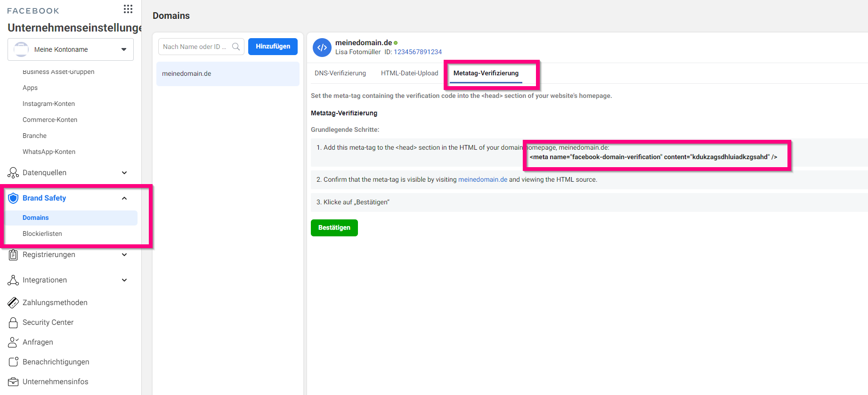Viewport: 868px width, 395px height.
Task: Switch to the DNS-Verifizierung tab
Action: [x=340, y=73]
